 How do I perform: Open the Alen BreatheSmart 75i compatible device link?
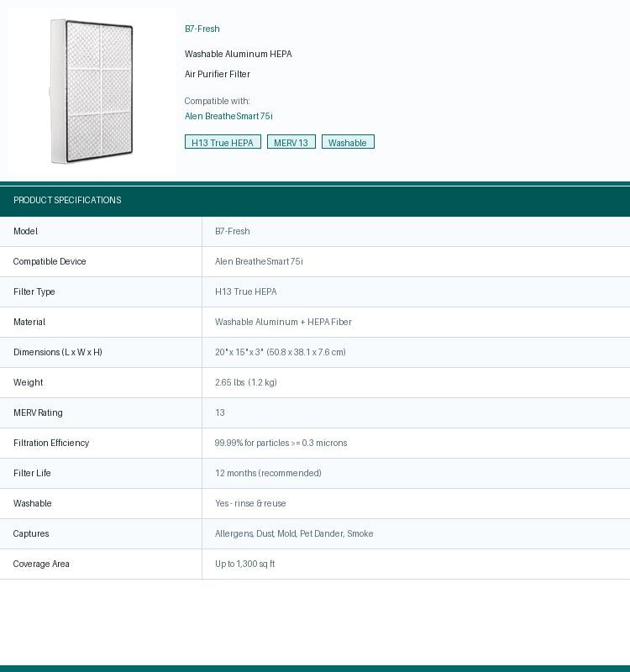click(228, 116)
